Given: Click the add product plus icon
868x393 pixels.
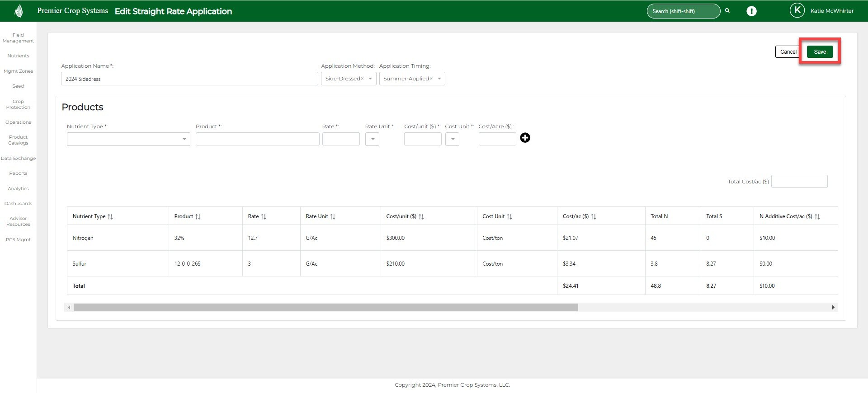Looking at the screenshot, I should coord(525,138).
